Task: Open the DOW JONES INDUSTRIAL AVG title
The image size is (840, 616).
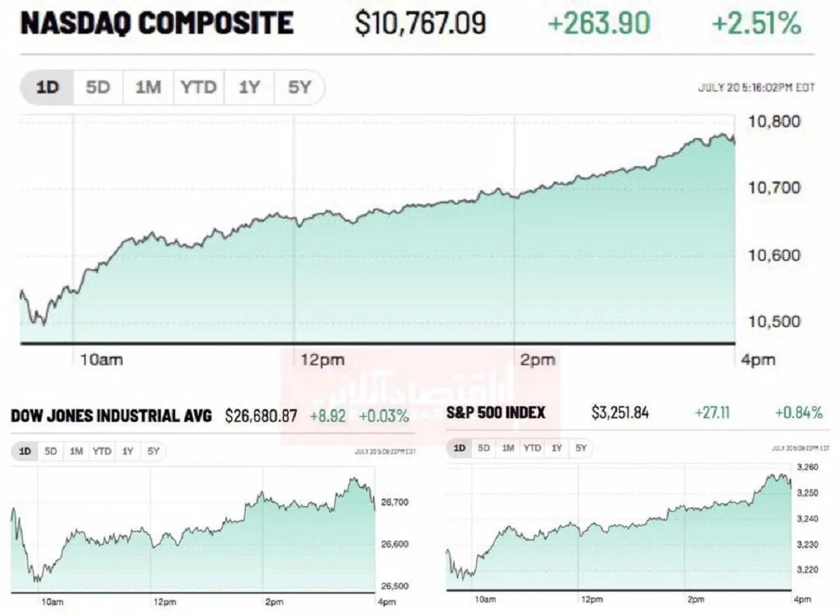Action: [x=111, y=416]
